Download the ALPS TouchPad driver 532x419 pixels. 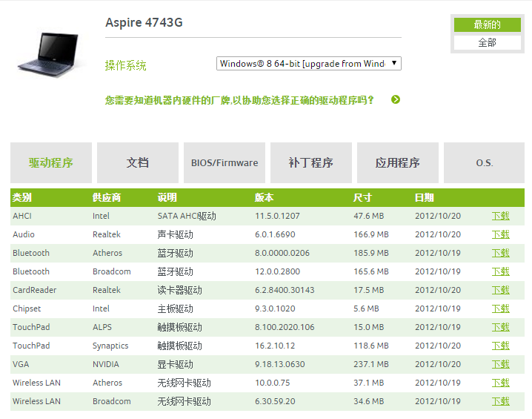click(500, 327)
